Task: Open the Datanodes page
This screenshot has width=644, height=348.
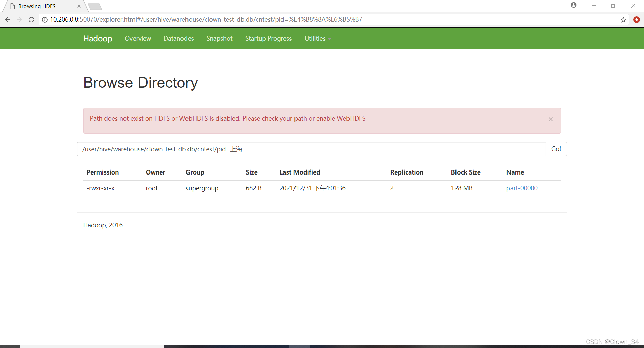Action: 178,39
